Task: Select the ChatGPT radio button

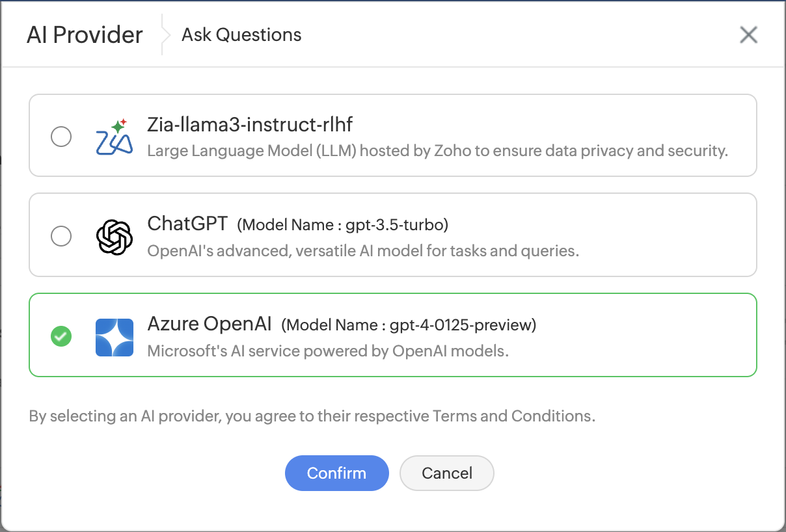Action: coord(61,236)
